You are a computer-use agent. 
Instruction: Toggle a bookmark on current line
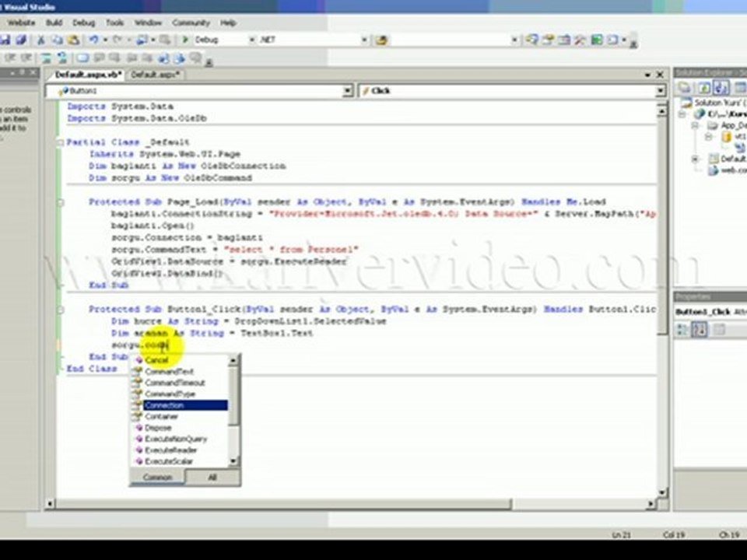coord(82,58)
